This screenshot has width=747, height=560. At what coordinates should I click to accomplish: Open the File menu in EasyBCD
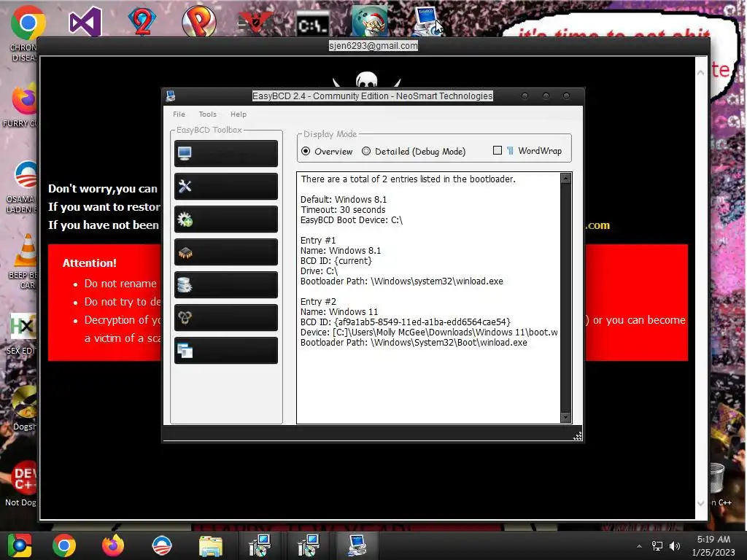[x=179, y=114]
